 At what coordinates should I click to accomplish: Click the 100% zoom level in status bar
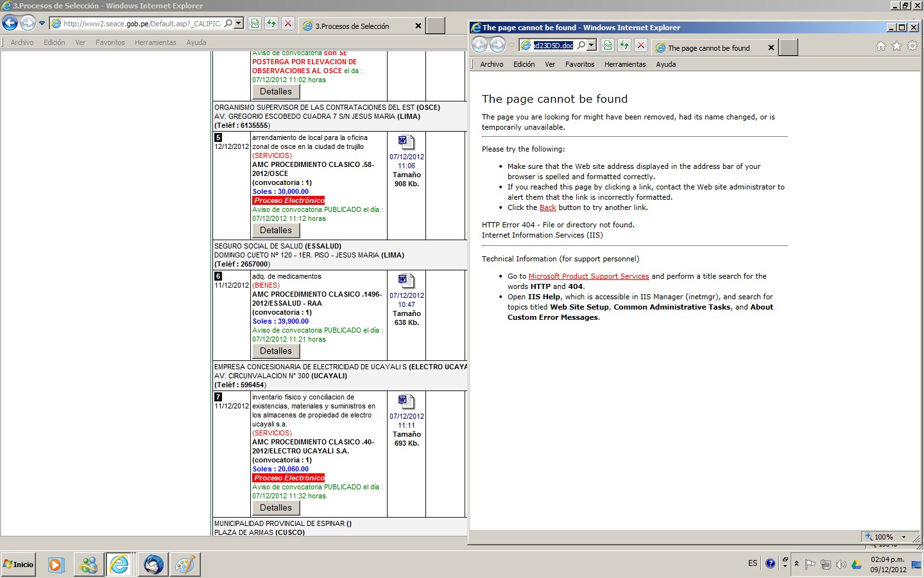click(x=883, y=537)
